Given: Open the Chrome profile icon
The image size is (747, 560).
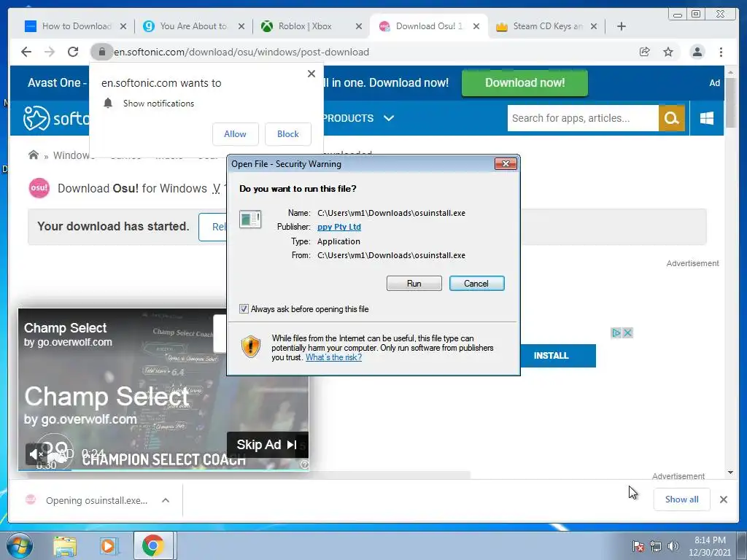Looking at the screenshot, I should pyautogui.click(x=697, y=52).
